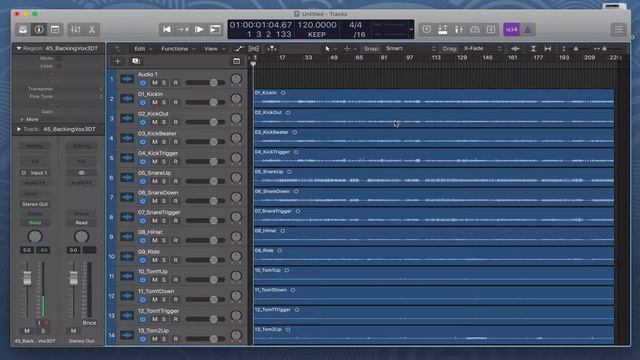Click the duplicate track button

click(136, 61)
